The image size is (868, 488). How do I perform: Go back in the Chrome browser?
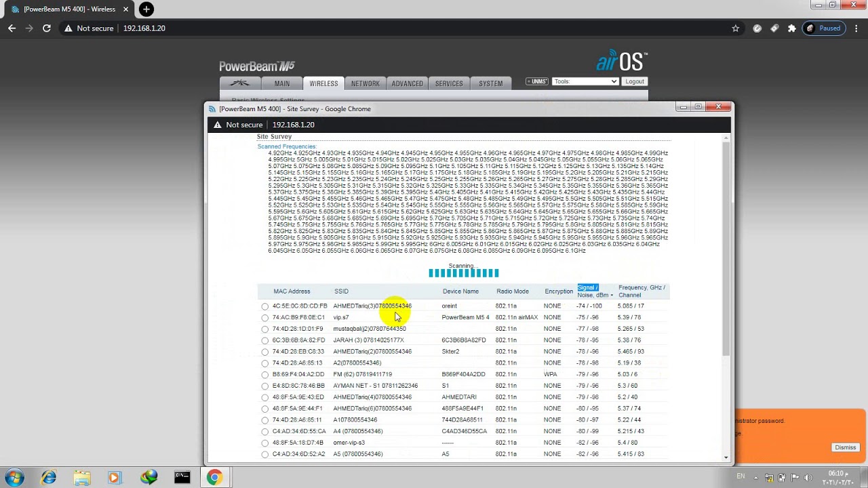click(x=12, y=28)
